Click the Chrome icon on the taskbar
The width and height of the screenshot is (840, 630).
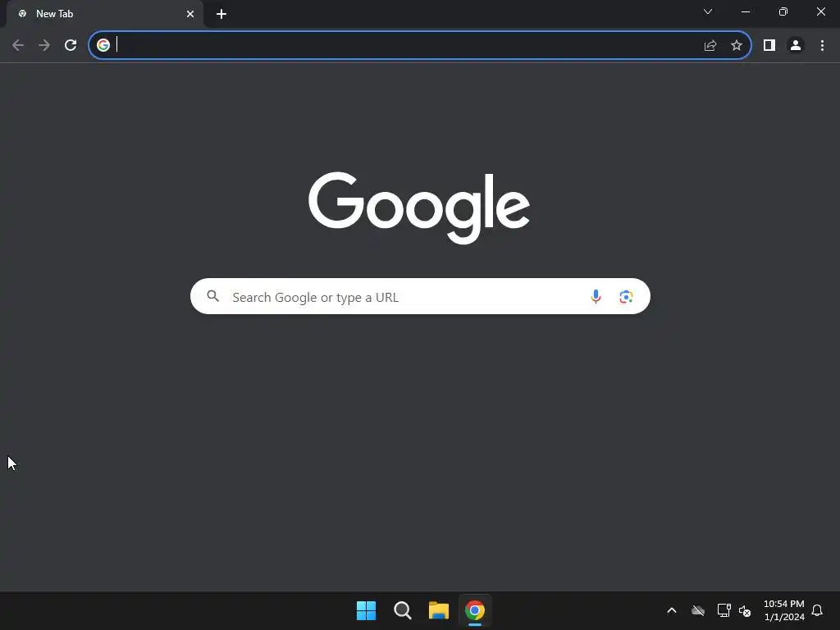(x=475, y=610)
